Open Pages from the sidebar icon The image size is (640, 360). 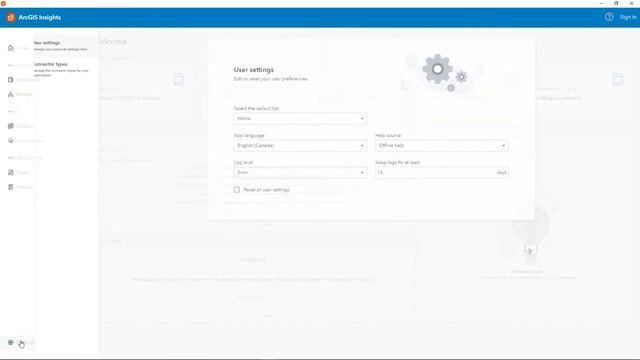click(x=11, y=172)
